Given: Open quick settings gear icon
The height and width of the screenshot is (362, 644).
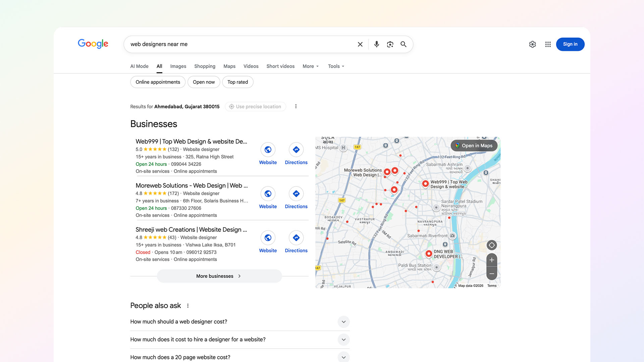Looking at the screenshot, I should tap(532, 44).
